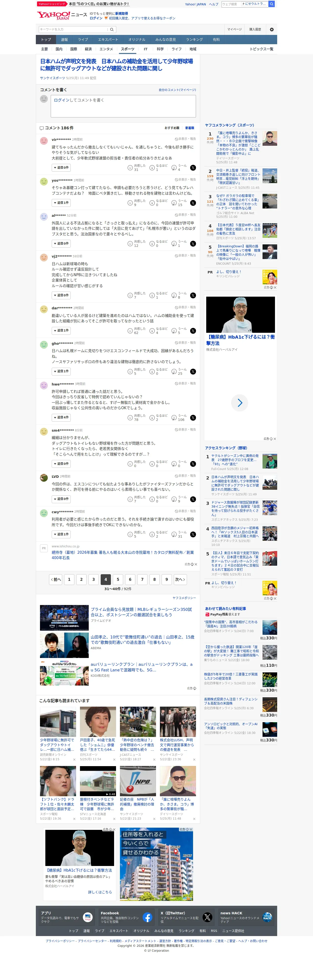Toggle なるほど on vj2******** comment
The image size is (313, 980).
(159, 296)
